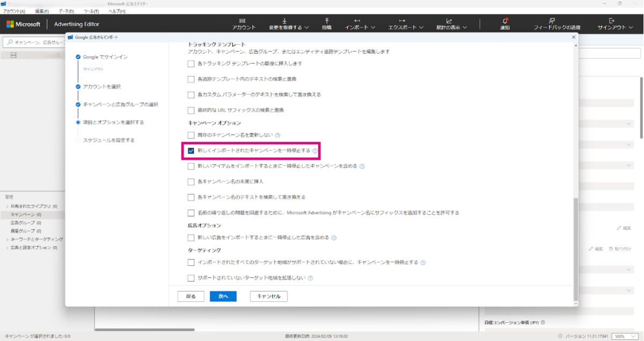
Task: Click the 戻る button
Action: pyautogui.click(x=191, y=296)
